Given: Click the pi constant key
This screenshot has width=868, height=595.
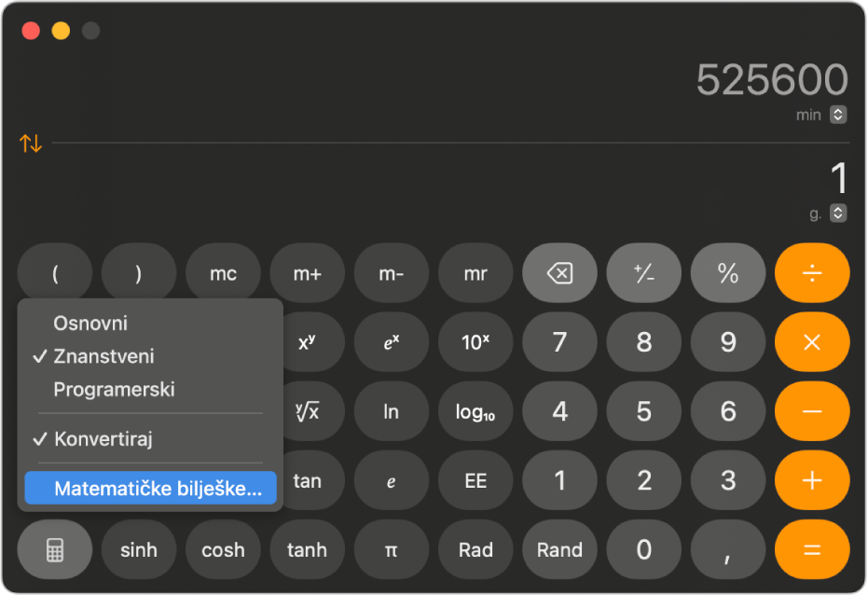Looking at the screenshot, I should (392, 550).
